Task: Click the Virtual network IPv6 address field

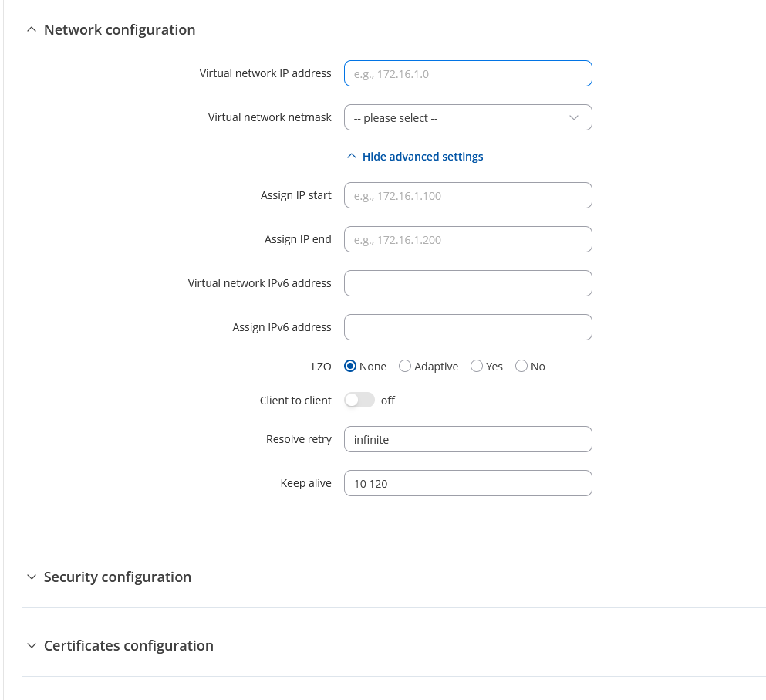Action: (x=468, y=283)
